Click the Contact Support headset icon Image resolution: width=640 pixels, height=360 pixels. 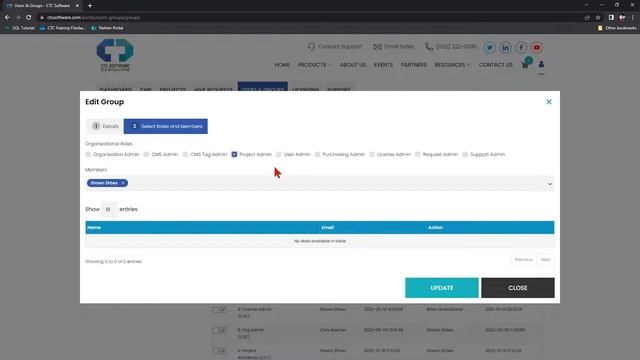pyautogui.click(x=311, y=47)
